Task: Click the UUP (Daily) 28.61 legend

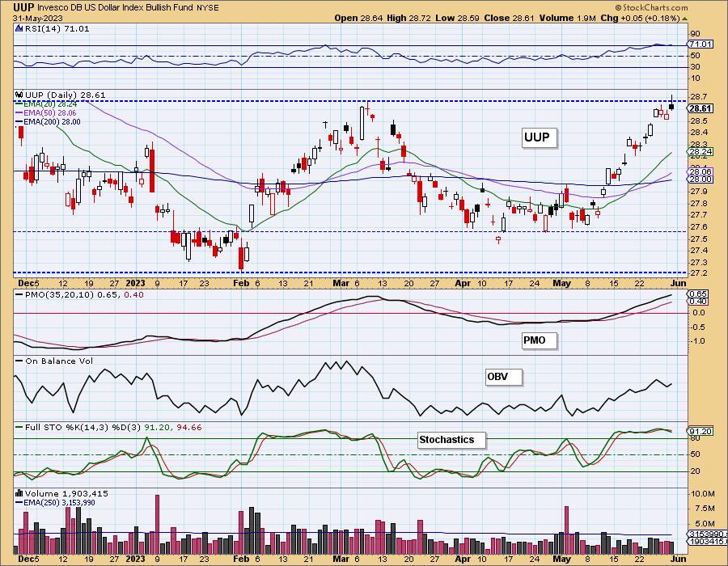Action: [65, 95]
